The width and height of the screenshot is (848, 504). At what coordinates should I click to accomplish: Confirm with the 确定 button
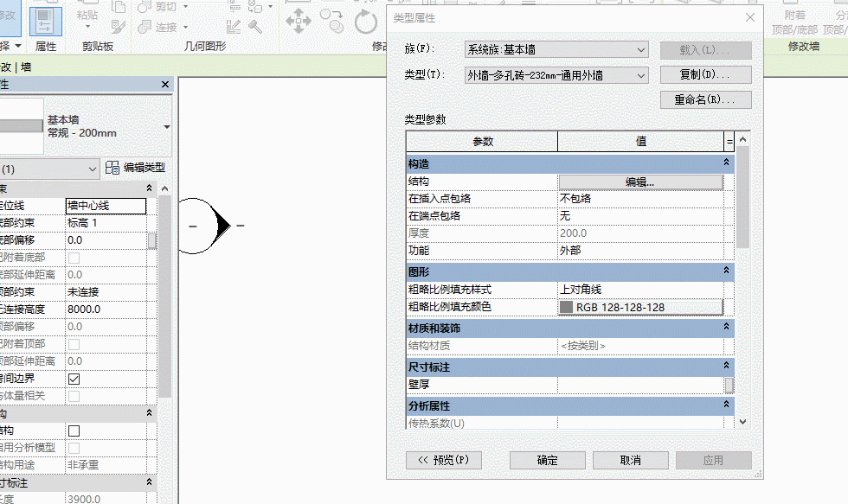coord(547,460)
